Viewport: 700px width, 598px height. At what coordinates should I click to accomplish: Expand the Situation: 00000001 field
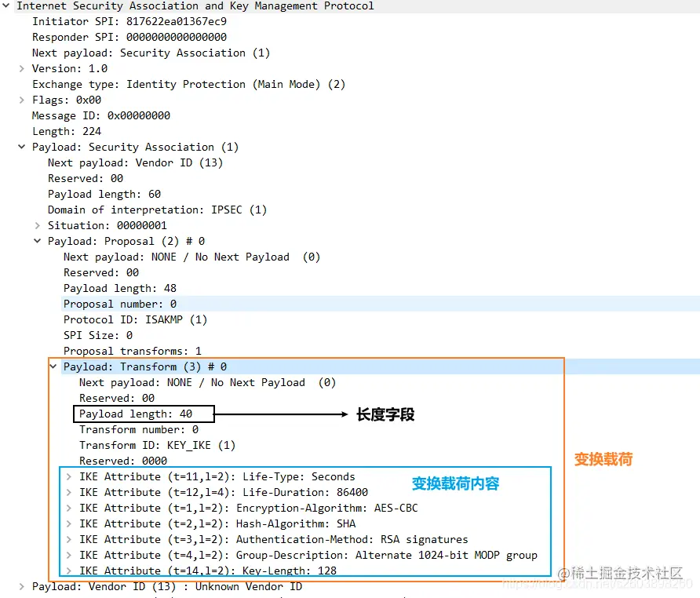pyautogui.click(x=38, y=225)
